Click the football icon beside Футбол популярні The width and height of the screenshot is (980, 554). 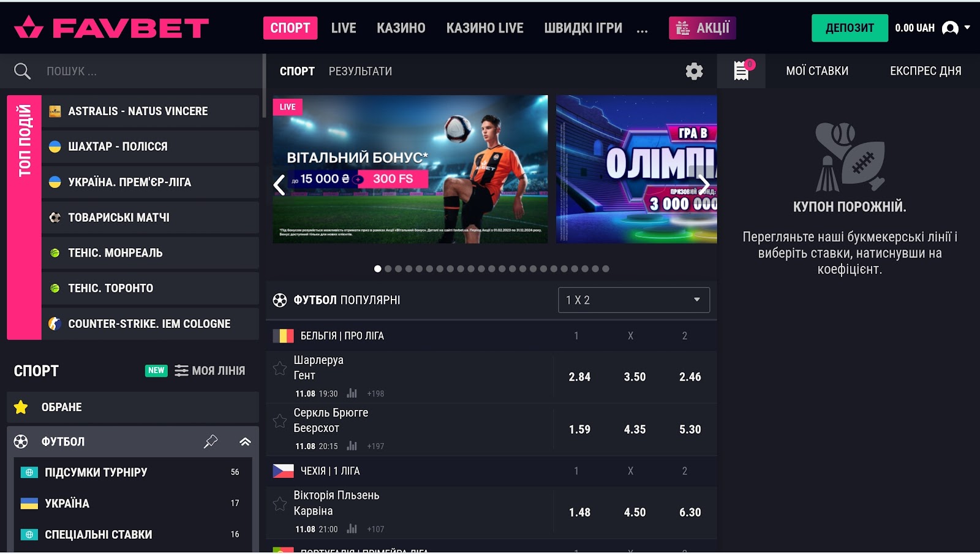point(280,300)
